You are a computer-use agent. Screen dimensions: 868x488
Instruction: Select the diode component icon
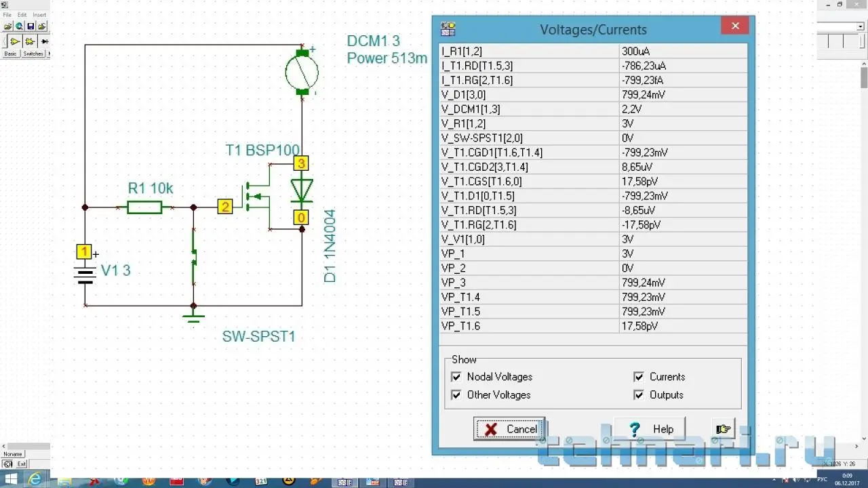point(45,42)
